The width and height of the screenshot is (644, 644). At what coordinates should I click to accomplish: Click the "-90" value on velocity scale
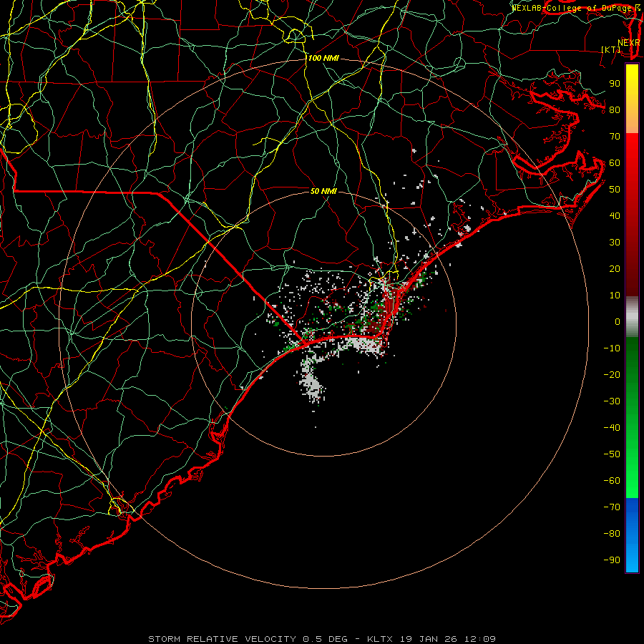pos(612,560)
